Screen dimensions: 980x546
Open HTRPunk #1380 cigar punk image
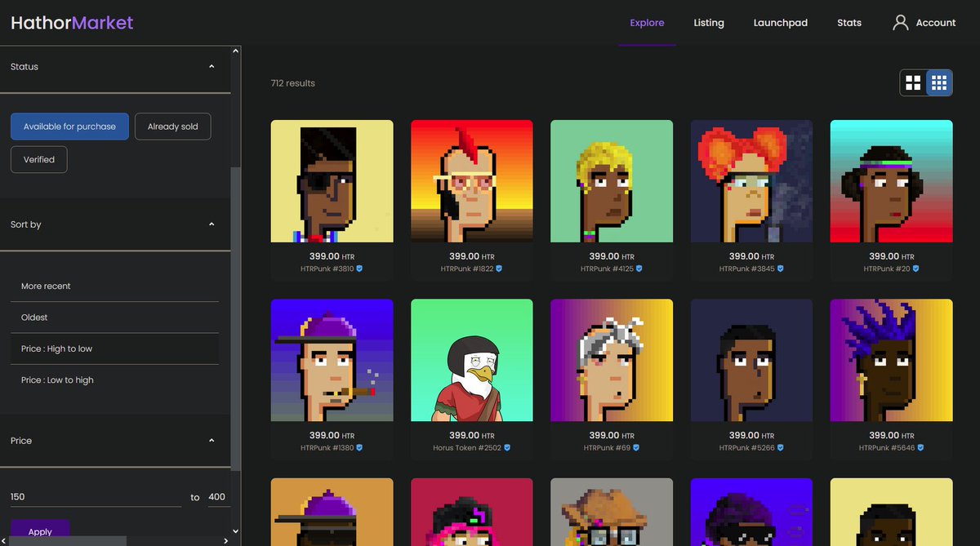click(x=332, y=360)
